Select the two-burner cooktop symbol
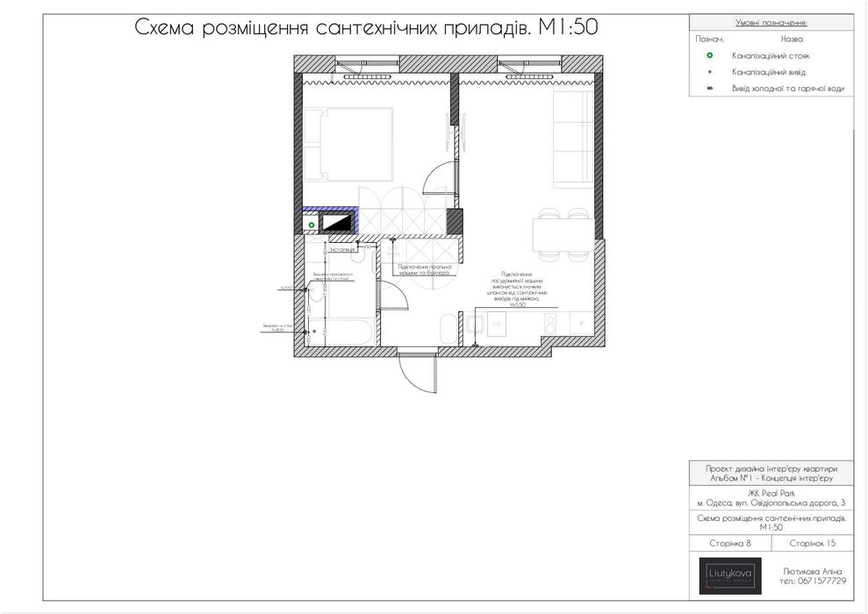The height and width of the screenshot is (614, 868). [x=551, y=323]
